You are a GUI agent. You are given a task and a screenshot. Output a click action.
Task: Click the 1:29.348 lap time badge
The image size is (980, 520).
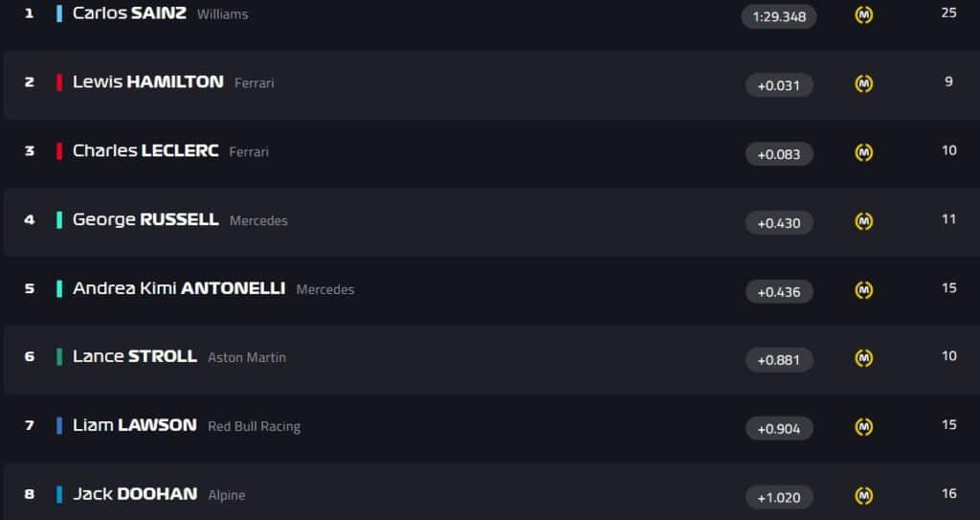[779, 17]
